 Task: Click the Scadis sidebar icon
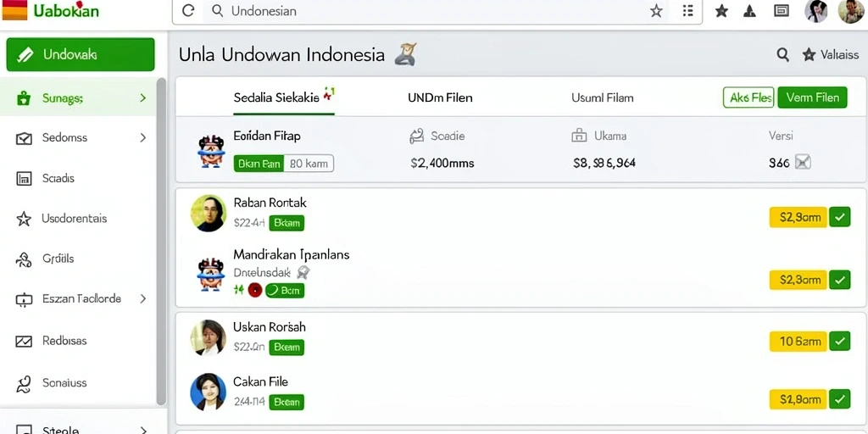point(24,178)
